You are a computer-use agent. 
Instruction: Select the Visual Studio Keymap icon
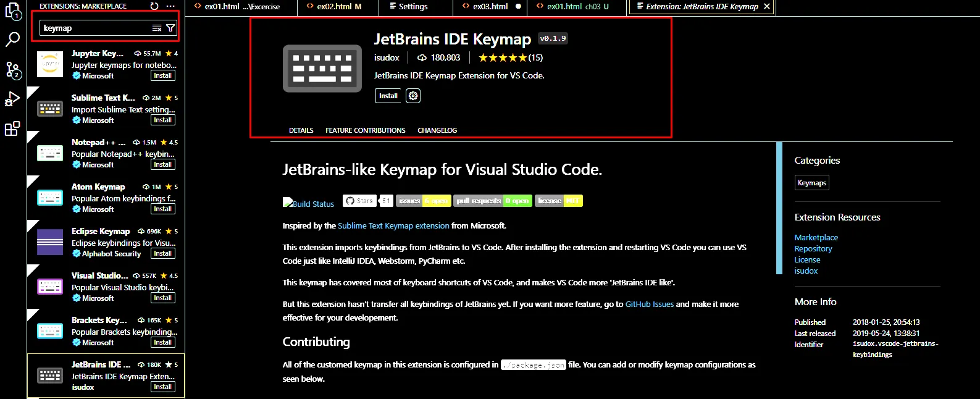coord(50,287)
